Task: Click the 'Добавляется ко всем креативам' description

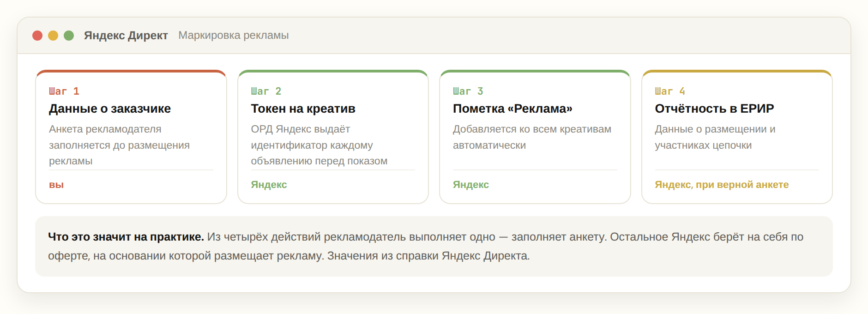Action: click(532, 137)
